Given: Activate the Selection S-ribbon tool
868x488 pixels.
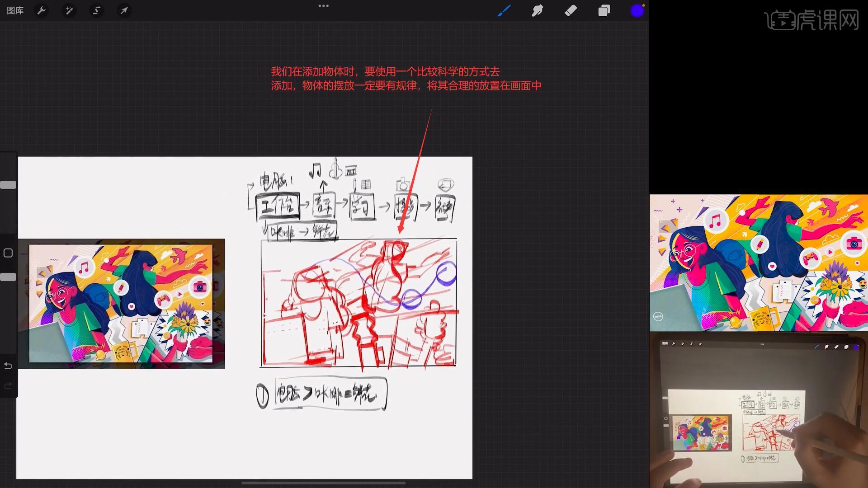Looking at the screenshot, I should [x=96, y=10].
